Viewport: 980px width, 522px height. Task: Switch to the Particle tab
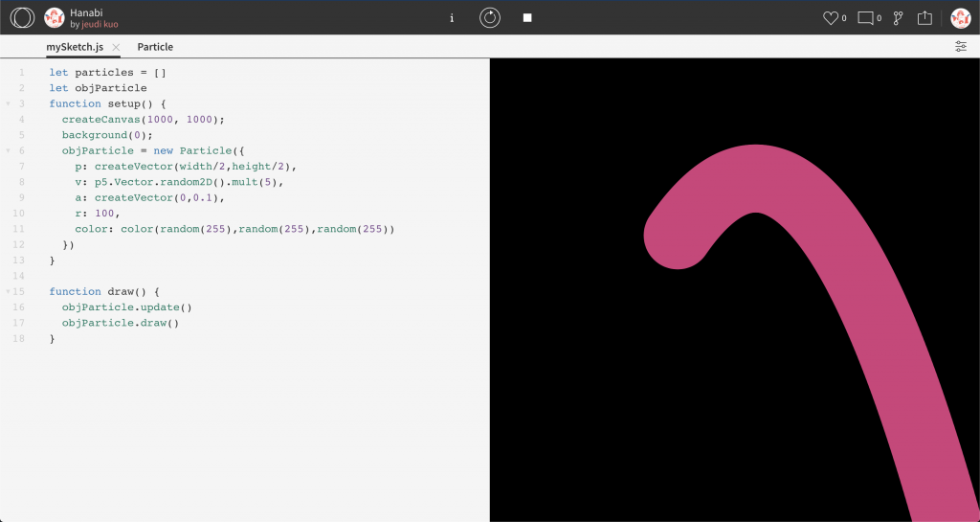(x=155, y=47)
